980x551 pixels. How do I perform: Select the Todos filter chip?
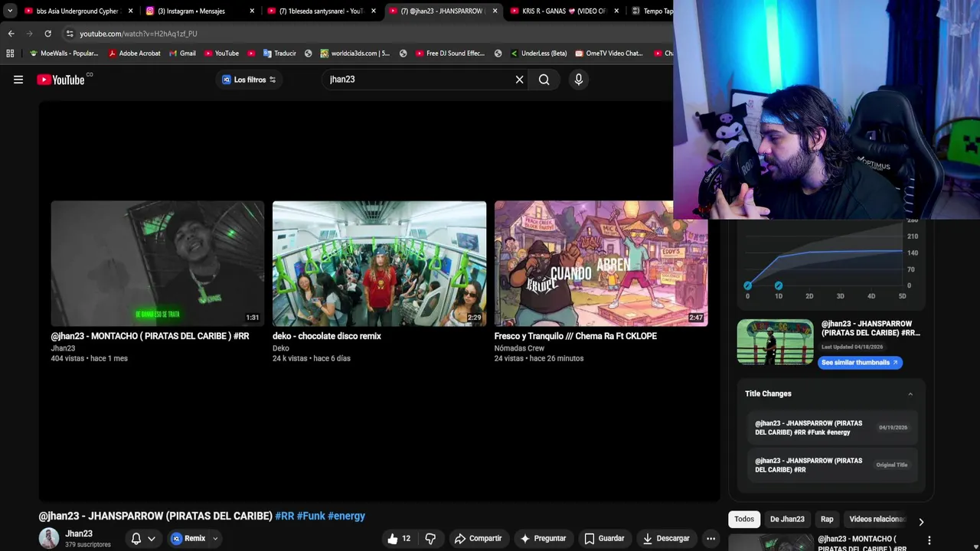[x=744, y=519]
